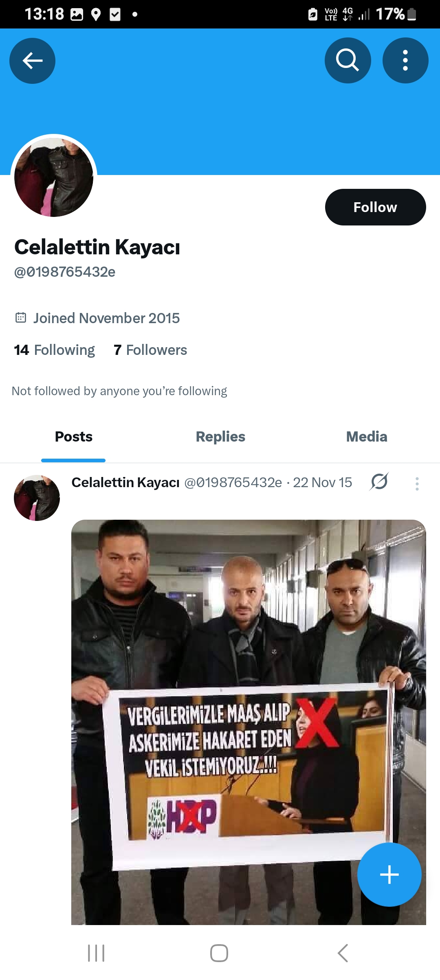Switch to the Replies tab
The width and height of the screenshot is (440, 980).
(220, 437)
